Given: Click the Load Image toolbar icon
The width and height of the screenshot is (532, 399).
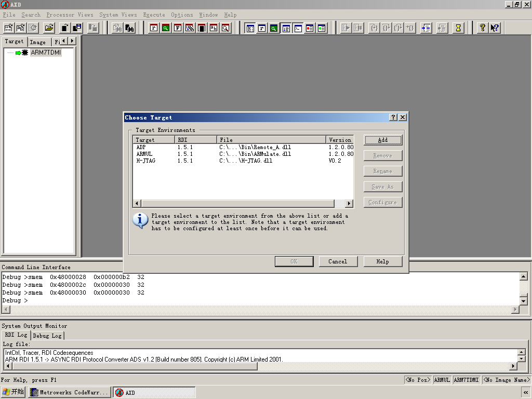Looking at the screenshot, I should [x=8, y=28].
